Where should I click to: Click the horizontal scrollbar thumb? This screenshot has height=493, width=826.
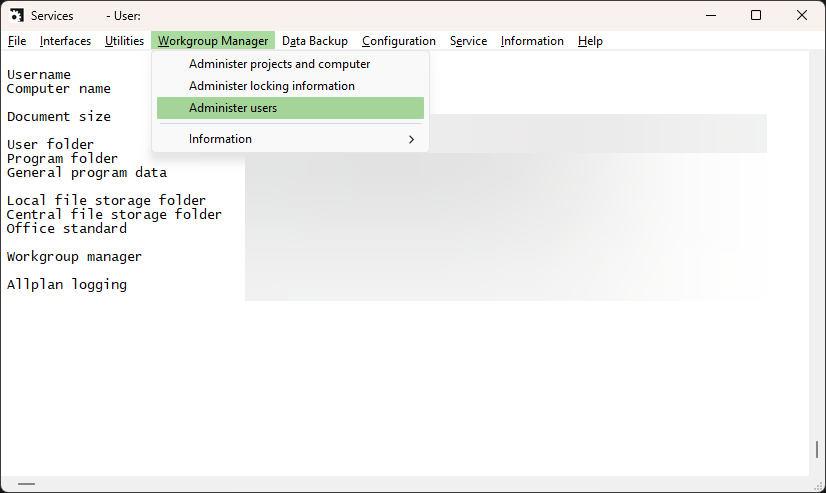[x=26, y=484]
